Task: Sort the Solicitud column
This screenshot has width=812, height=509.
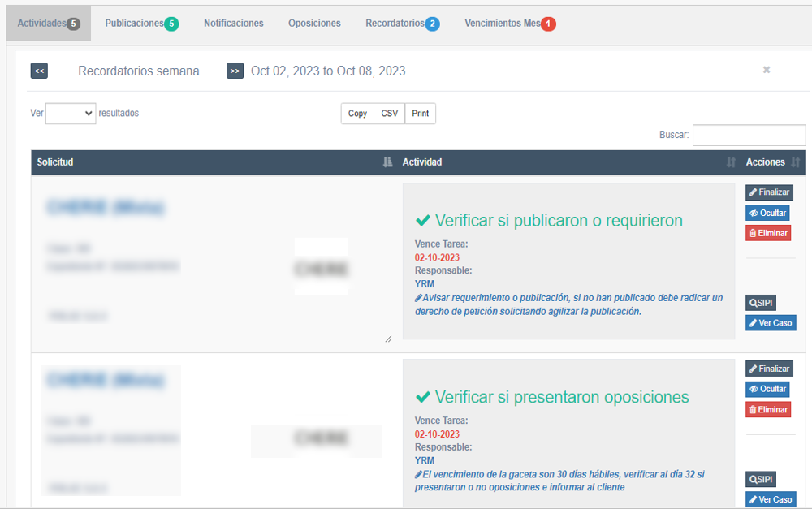Action: coord(387,162)
